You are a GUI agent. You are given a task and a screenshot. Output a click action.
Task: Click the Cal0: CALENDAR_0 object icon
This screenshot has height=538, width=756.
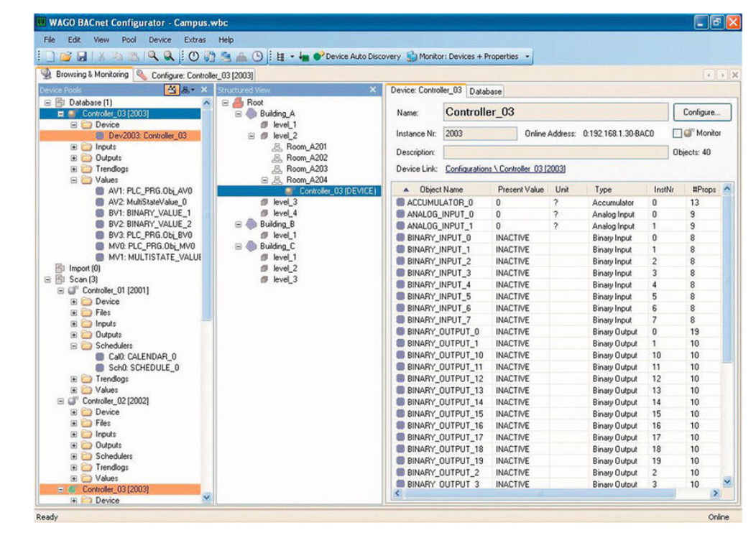pos(100,357)
